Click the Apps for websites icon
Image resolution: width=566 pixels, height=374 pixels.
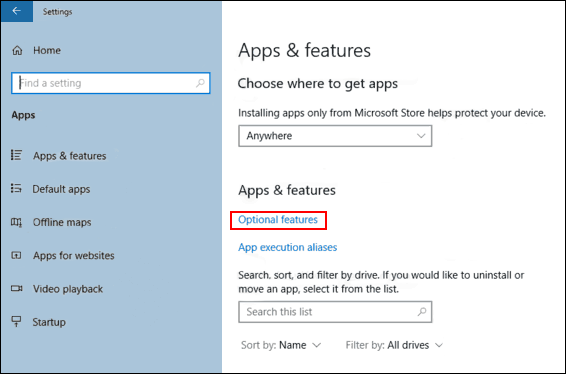(x=16, y=255)
